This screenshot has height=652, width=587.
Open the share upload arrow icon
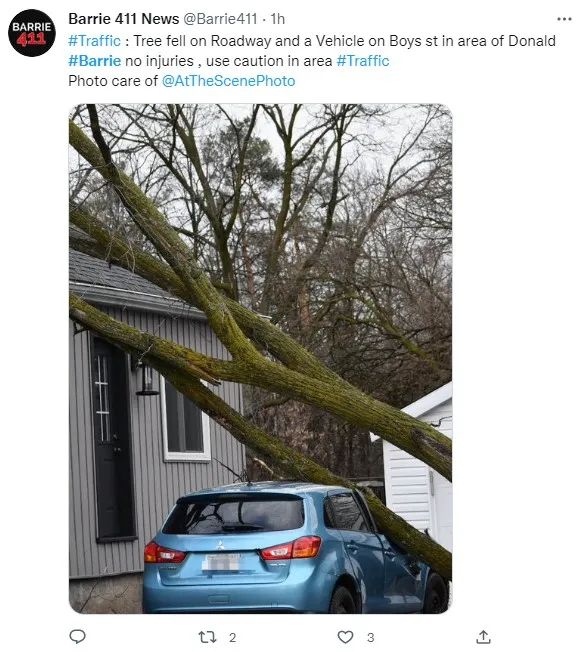pos(483,637)
